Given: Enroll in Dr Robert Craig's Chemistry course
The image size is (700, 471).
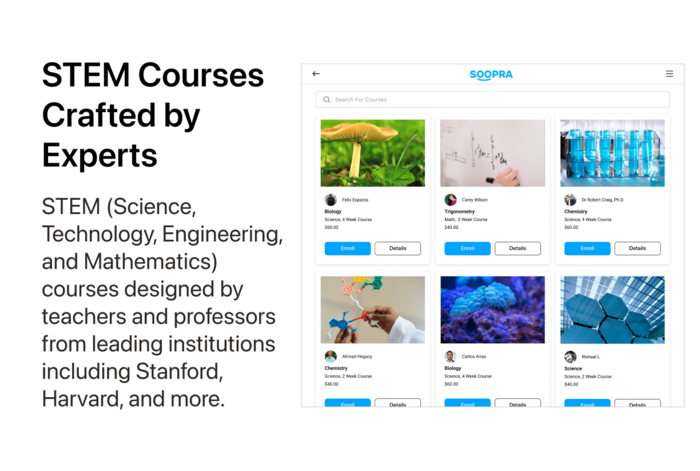Looking at the screenshot, I should (x=587, y=248).
